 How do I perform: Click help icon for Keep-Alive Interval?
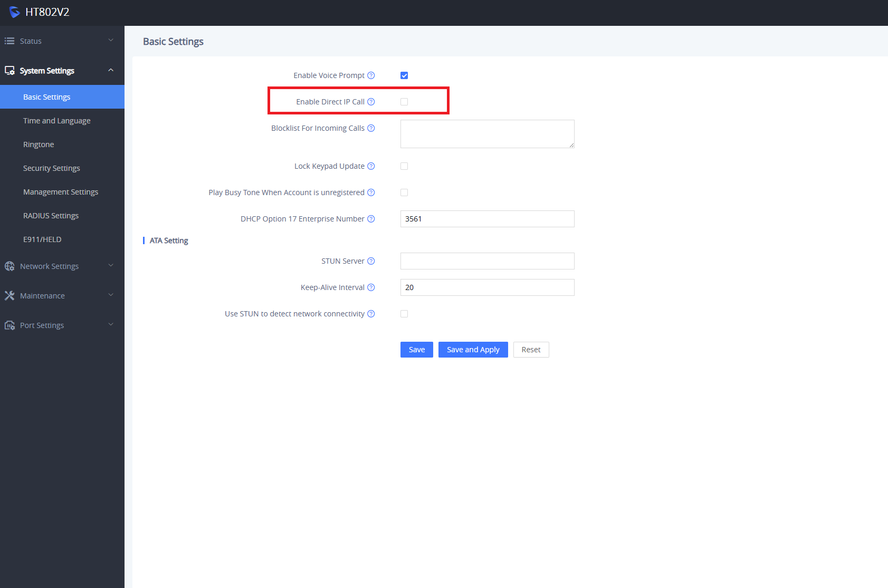(371, 287)
